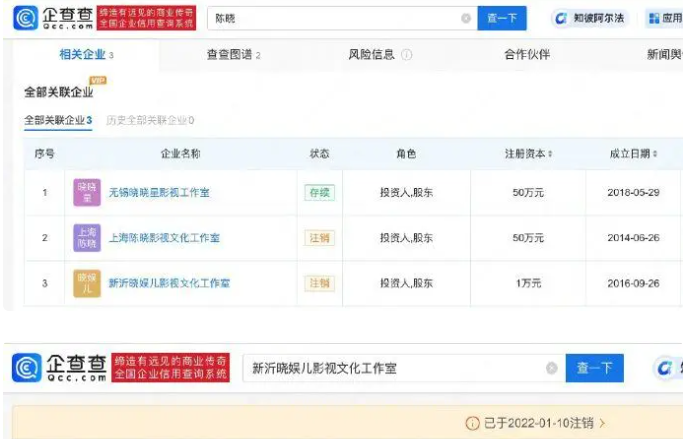Clear the 新沂晓娱儿影视文化工作室 search field
Screen dimensions: 686x439
coord(552,368)
